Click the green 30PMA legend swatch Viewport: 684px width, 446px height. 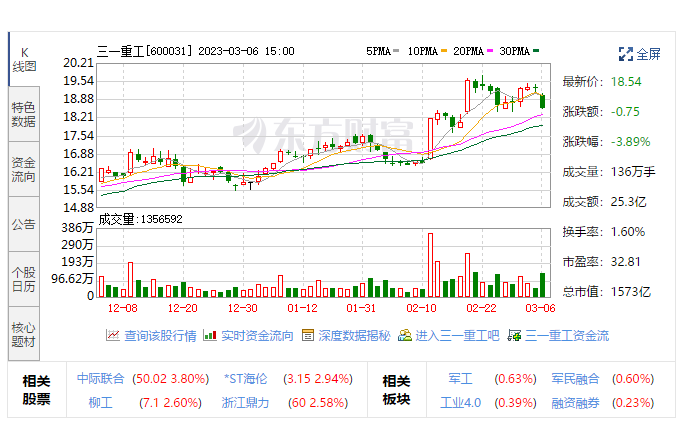click(x=536, y=51)
